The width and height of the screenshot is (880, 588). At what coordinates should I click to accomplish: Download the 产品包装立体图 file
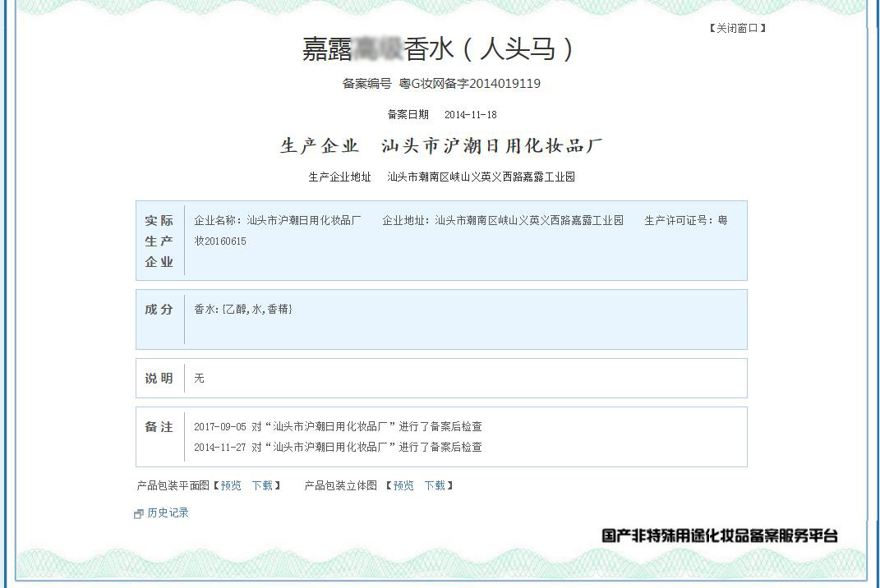[x=435, y=485]
